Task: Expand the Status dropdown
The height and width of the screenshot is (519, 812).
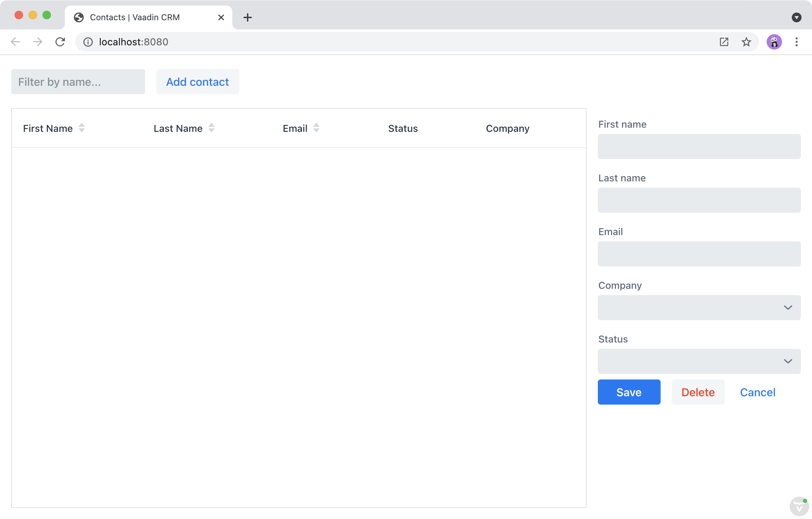Action: coord(788,361)
